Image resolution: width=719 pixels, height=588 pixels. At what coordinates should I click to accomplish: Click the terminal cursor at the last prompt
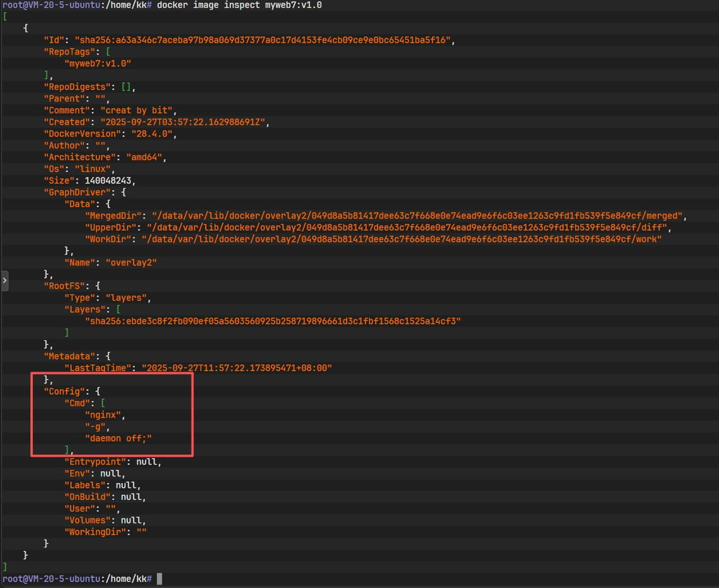159,578
